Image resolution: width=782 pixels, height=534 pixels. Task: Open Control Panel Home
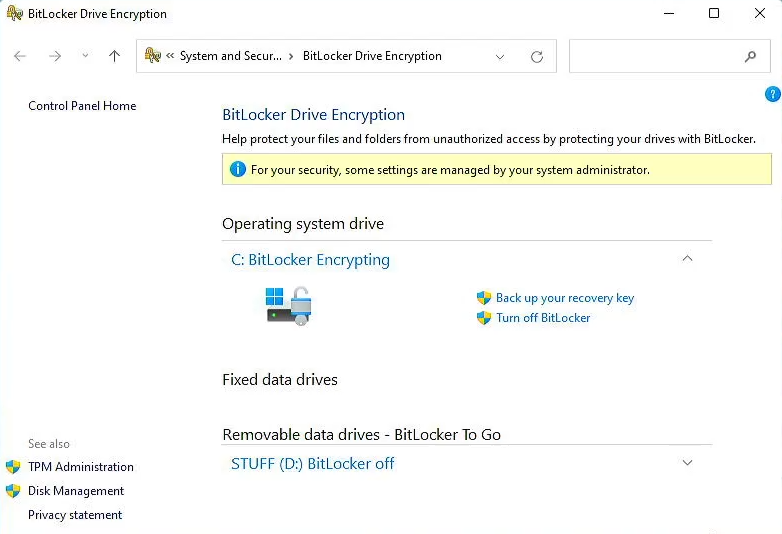(82, 106)
